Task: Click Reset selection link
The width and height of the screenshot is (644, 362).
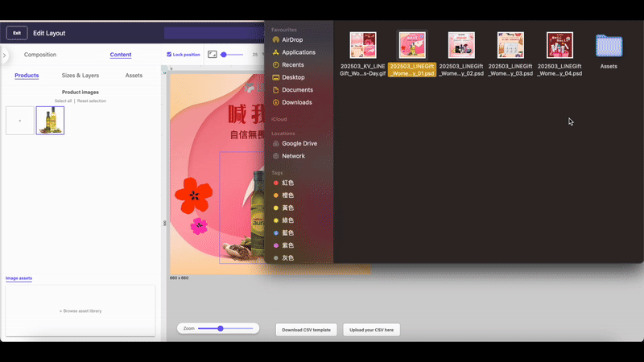Action: click(x=92, y=101)
